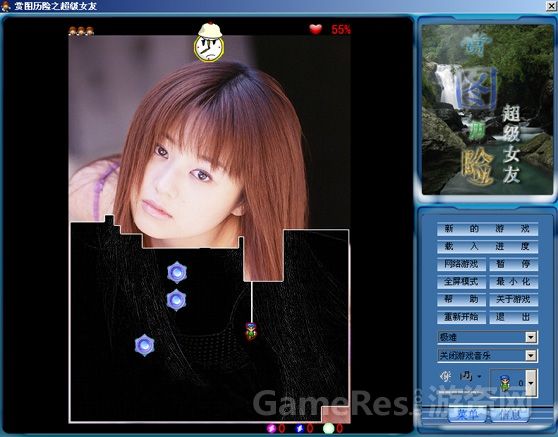This screenshot has height=437, width=558.
Task: Close the game window
Action: tap(552, 6)
